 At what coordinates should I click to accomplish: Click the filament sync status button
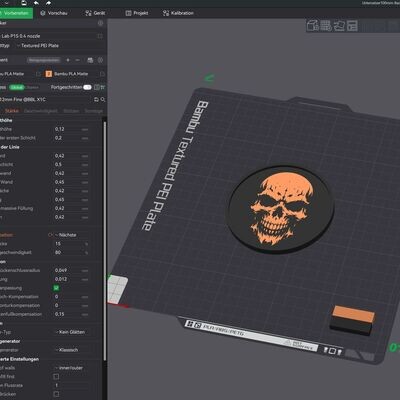click(x=44, y=60)
